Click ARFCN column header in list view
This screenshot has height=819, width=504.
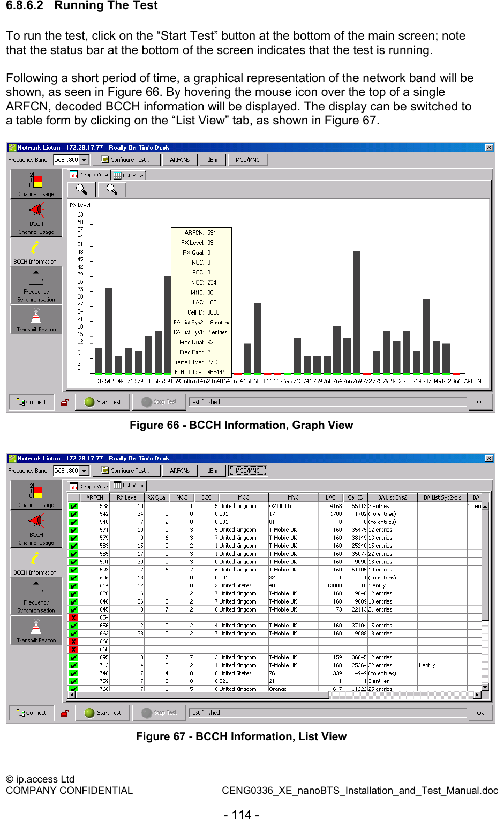[x=95, y=497]
